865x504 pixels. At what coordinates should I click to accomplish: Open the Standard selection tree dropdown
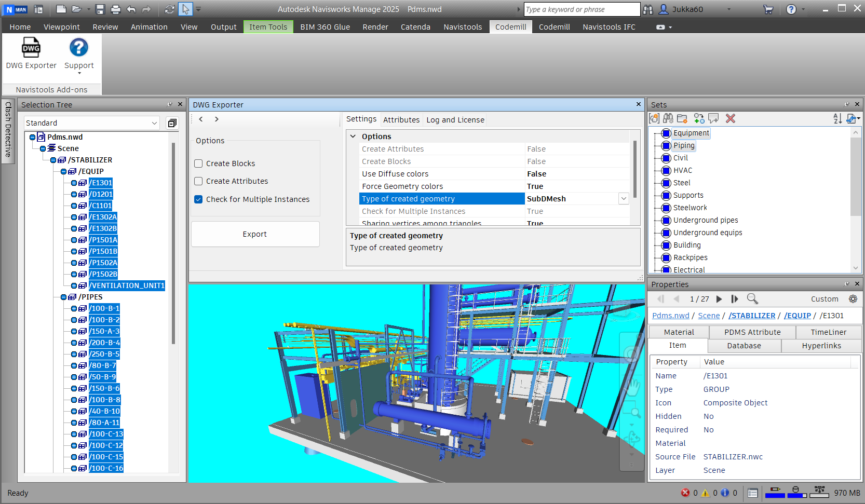(154, 123)
